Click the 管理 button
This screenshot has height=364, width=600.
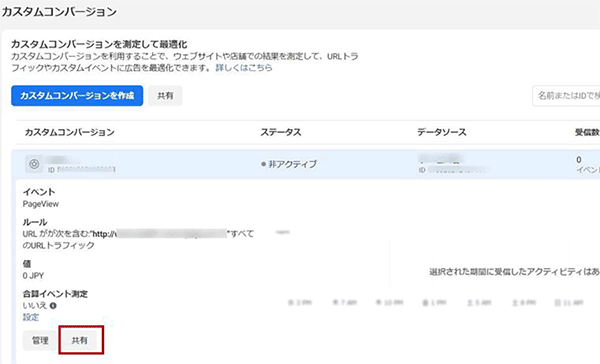(x=40, y=340)
